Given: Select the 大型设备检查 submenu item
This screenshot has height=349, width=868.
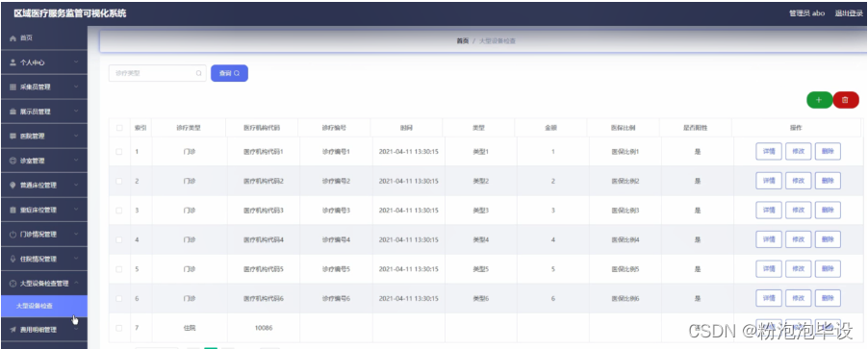Looking at the screenshot, I should pos(43,307).
